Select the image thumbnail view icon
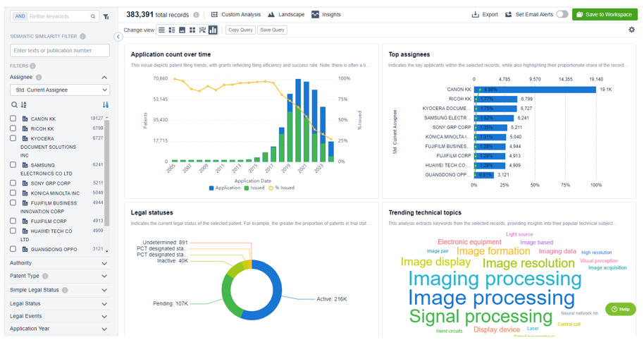Image resolution: width=644 pixels, height=340 pixels. pos(182,30)
